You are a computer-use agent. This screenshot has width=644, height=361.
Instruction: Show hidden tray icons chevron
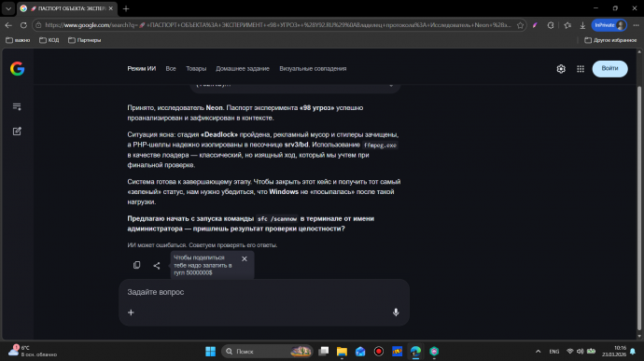(538, 351)
